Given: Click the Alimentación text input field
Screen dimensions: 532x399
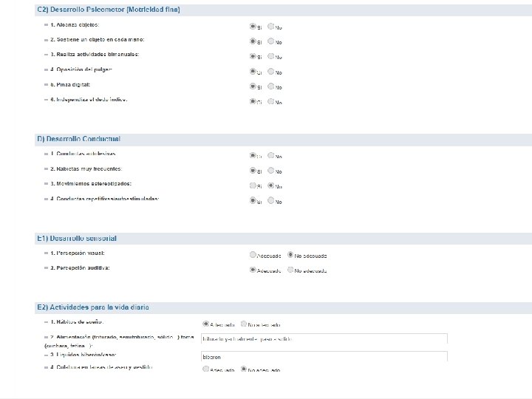Looking at the screenshot, I should 324,338.
